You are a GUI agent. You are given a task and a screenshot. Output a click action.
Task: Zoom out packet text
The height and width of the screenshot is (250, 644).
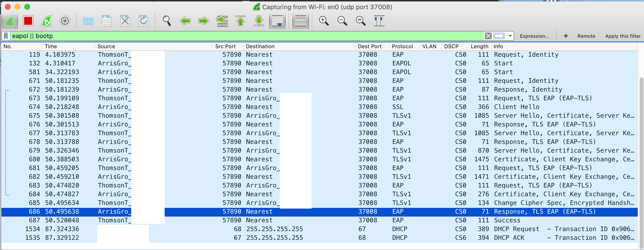[x=342, y=21]
